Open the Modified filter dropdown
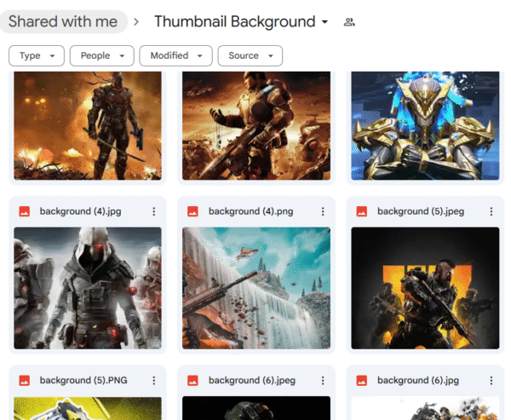The height and width of the screenshot is (420, 511). pyautogui.click(x=176, y=55)
